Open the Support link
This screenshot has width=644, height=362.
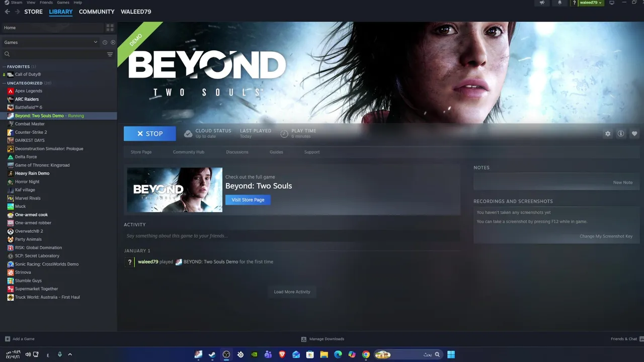click(x=312, y=152)
